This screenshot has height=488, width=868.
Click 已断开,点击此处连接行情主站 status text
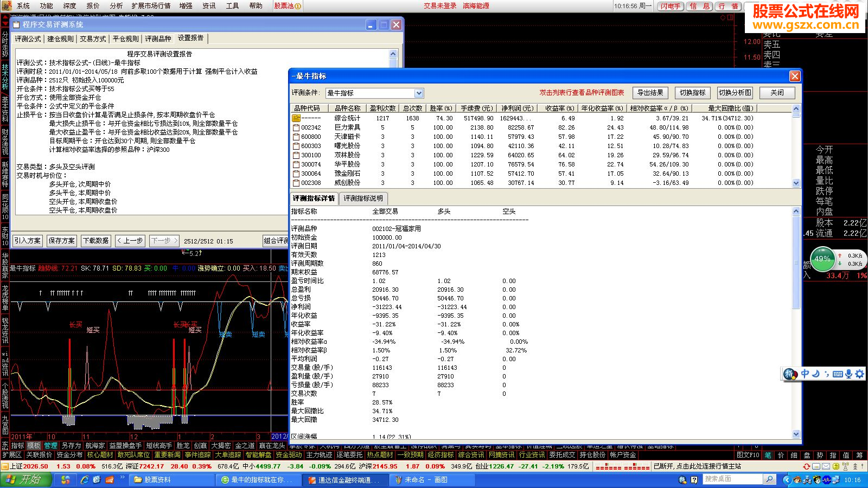tap(697, 466)
